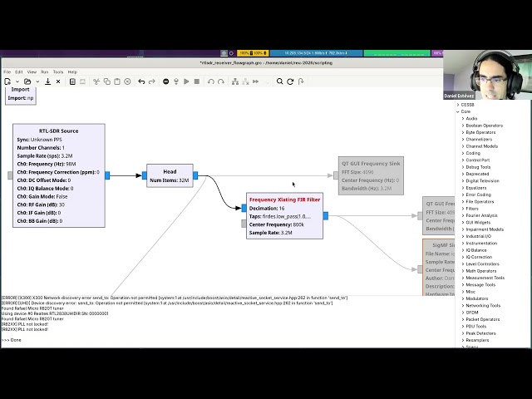Select the disabled QT GUI Frequency Sink block
The width and height of the screenshot is (532, 399).
point(371,175)
